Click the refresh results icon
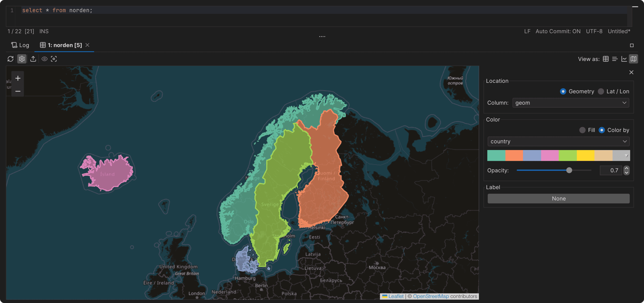This screenshot has height=303, width=644. pyautogui.click(x=10, y=59)
